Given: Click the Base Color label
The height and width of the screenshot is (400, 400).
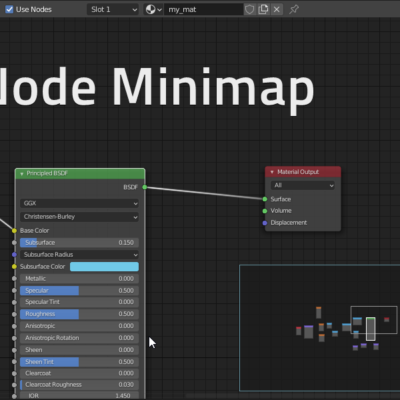Looking at the screenshot, I should (x=34, y=231).
